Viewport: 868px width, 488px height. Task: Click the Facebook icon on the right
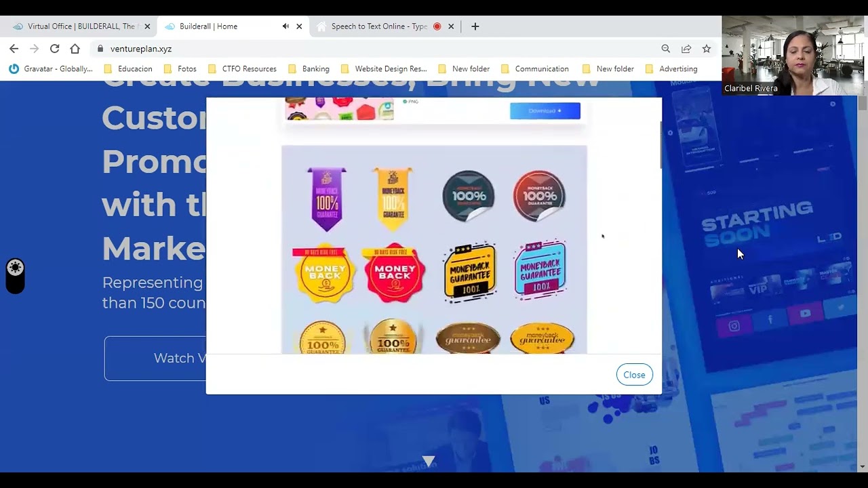click(770, 319)
